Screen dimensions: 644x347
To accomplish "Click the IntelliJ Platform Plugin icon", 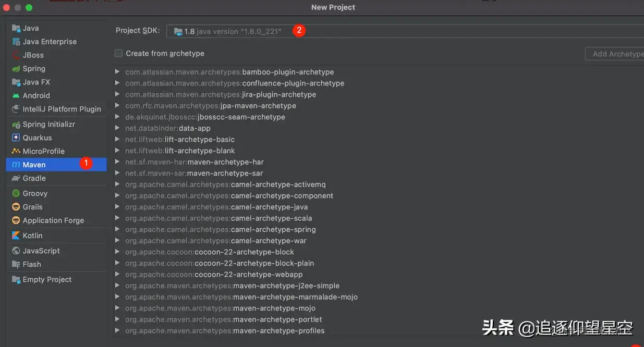I will [x=16, y=109].
